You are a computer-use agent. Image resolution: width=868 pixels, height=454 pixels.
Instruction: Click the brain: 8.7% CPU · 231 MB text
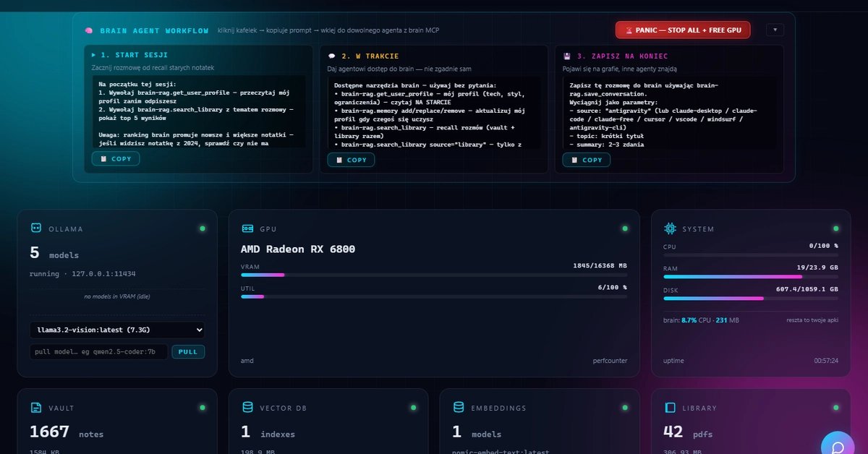click(699, 320)
